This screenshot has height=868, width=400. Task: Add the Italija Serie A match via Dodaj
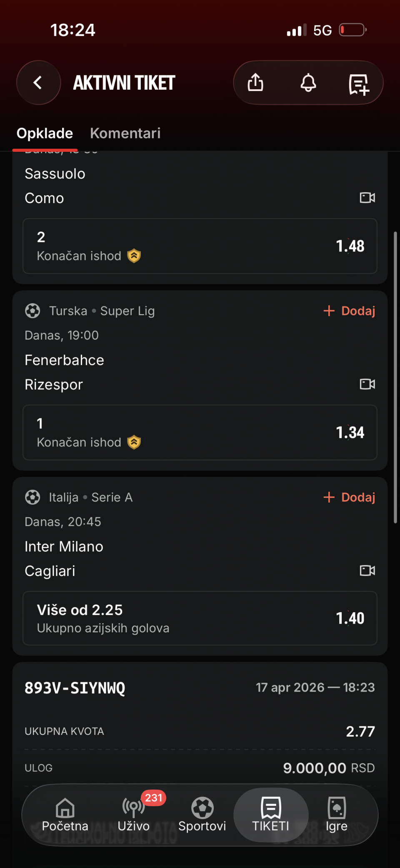click(x=349, y=497)
